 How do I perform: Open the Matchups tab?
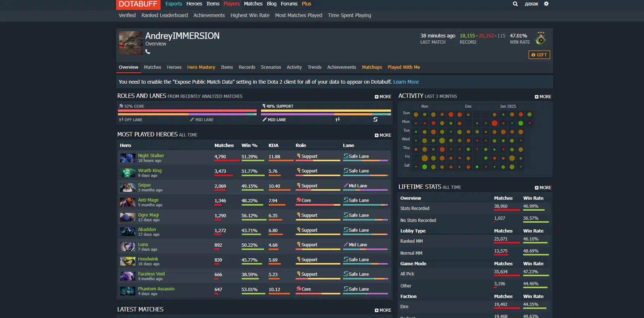pos(372,67)
